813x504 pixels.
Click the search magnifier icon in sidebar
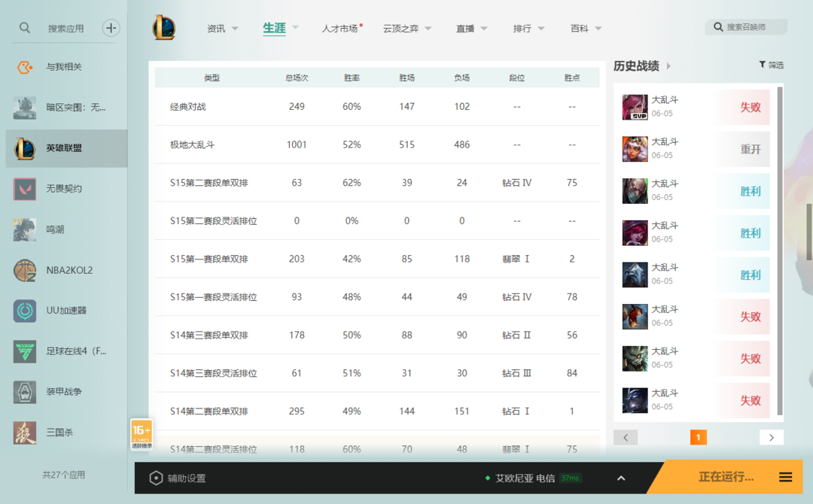click(24, 28)
